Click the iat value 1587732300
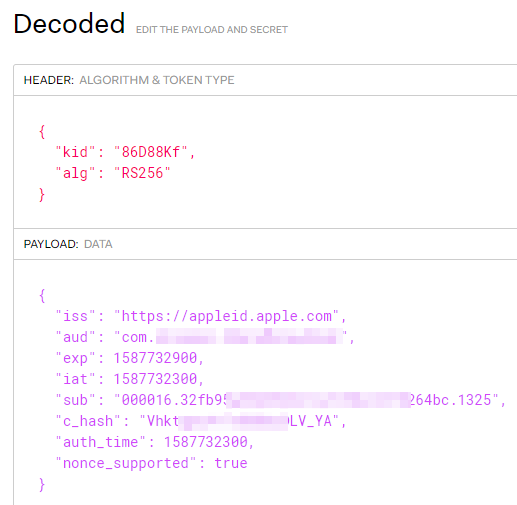This screenshot has height=505, width=517. [x=155, y=379]
